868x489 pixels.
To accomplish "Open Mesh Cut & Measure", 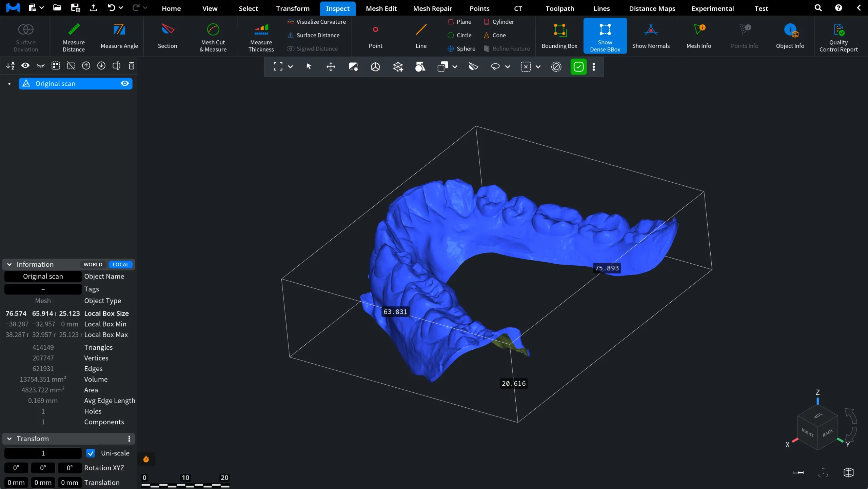I will tap(213, 37).
